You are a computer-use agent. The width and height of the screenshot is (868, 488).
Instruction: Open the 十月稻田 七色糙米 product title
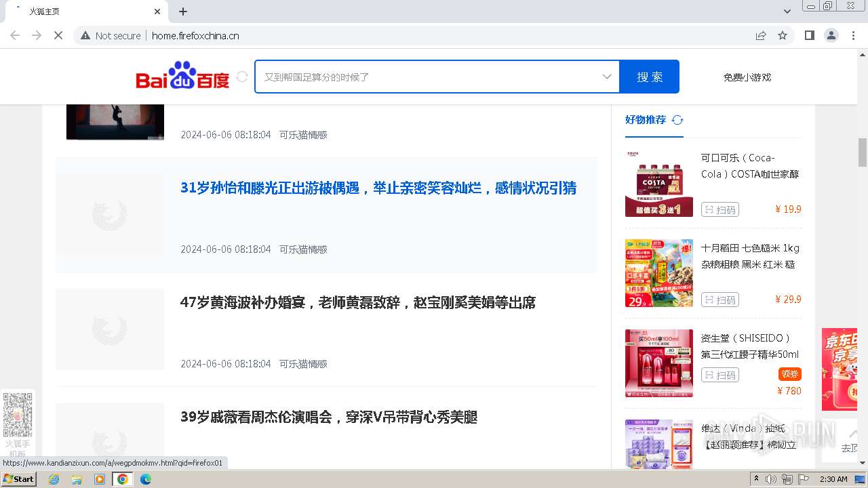coord(750,256)
